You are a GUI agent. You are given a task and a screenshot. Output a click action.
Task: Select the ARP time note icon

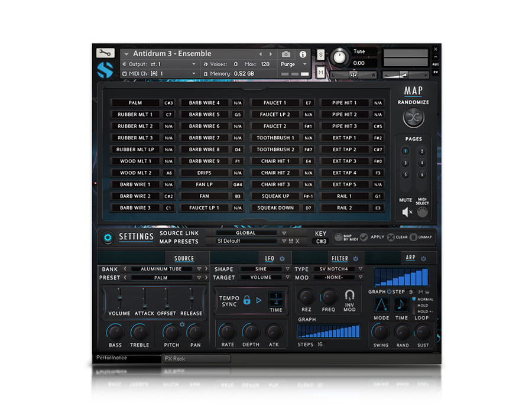[x=401, y=304]
